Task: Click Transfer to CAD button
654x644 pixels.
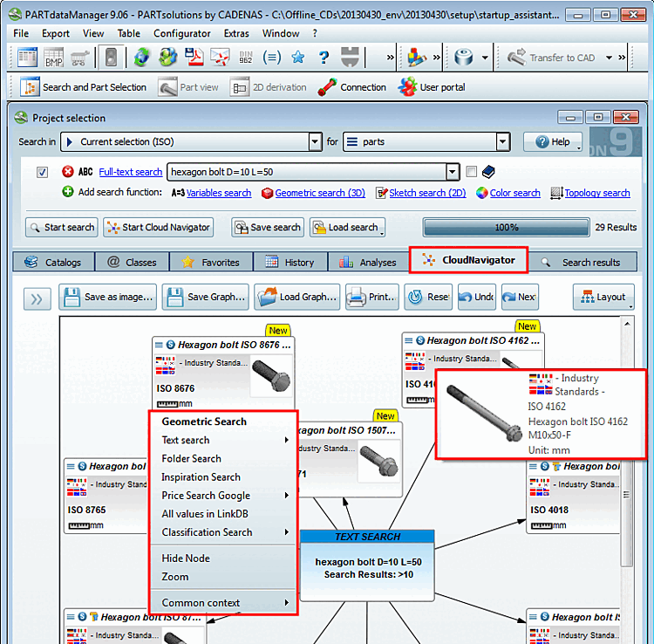Action: 550,58
